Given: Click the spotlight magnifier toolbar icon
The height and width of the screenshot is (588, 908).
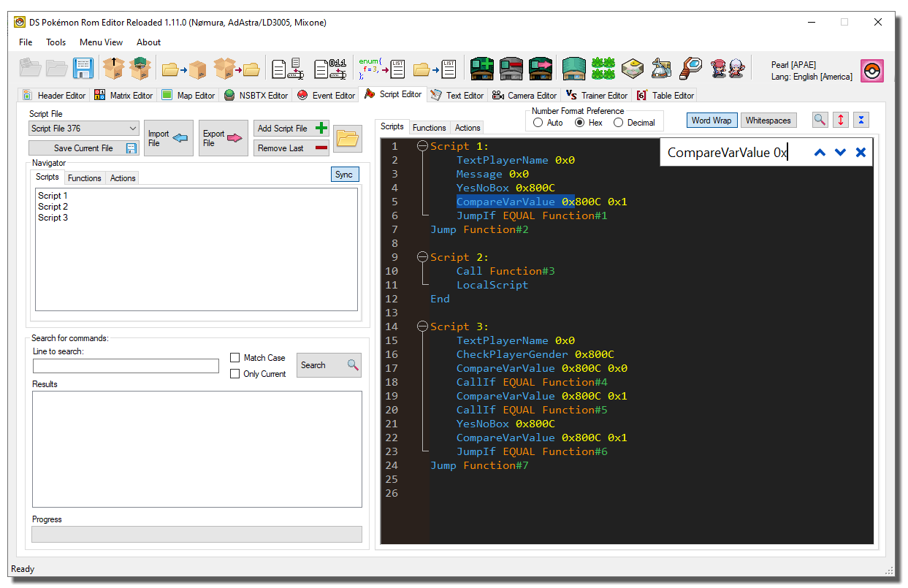Looking at the screenshot, I should pyautogui.click(x=690, y=69).
